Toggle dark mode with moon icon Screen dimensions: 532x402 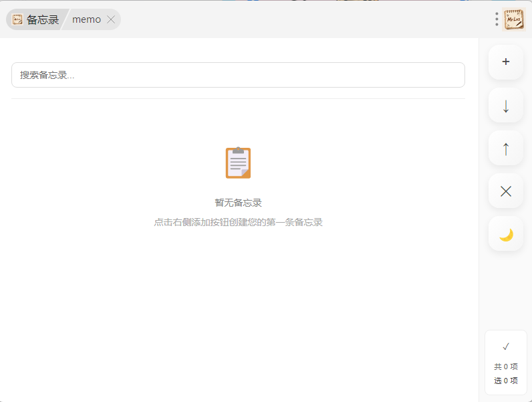tap(505, 234)
